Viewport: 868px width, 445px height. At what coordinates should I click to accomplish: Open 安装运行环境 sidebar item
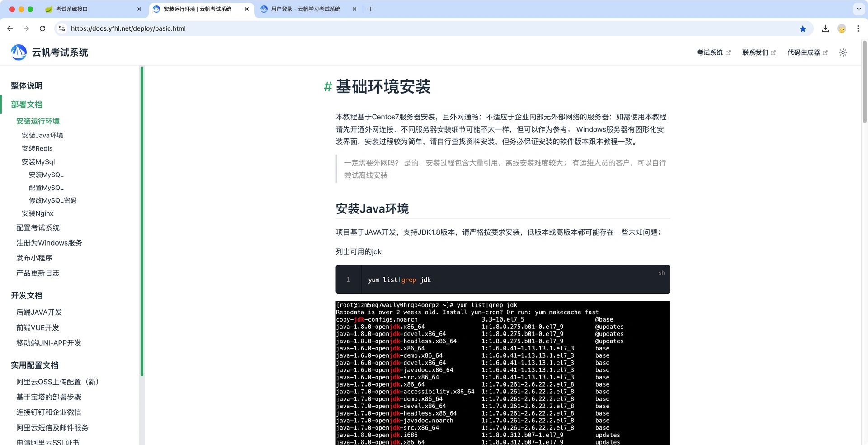click(x=38, y=121)
